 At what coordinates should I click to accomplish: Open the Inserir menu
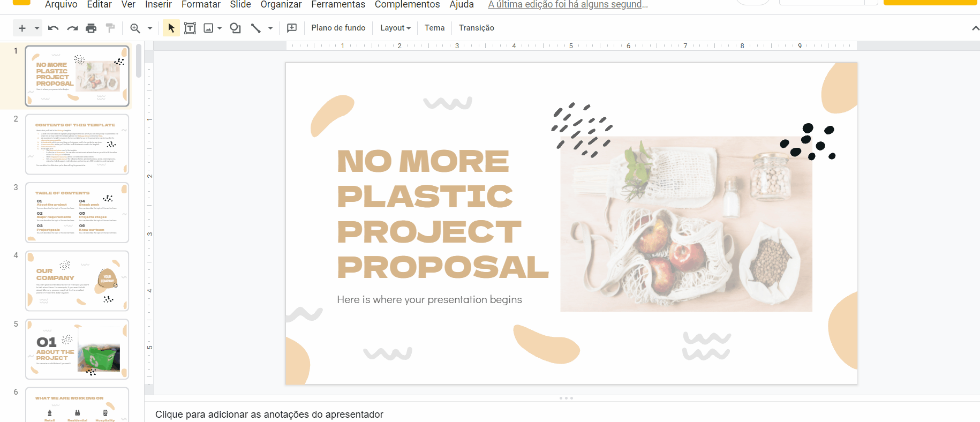coord(159,4)
